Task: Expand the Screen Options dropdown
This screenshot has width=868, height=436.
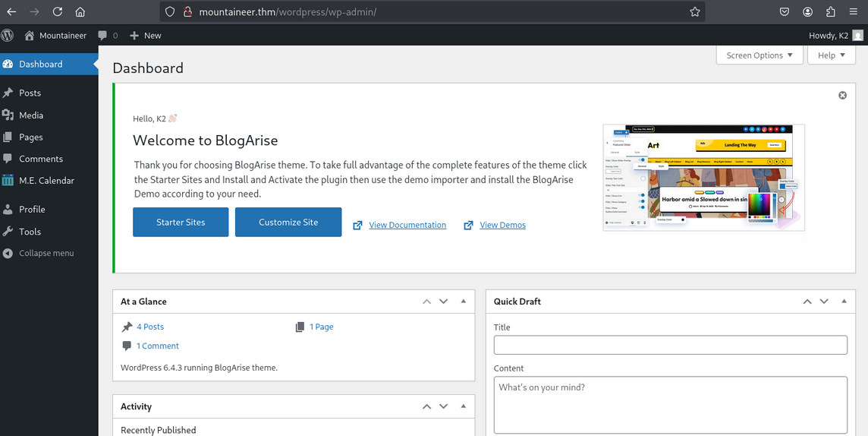Action: pos(759,55)
